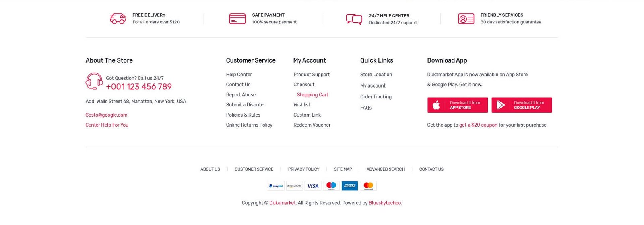Screen dimensions: 644x225
Task: Click the VISA payment icon
Action: tap(313, 186)
